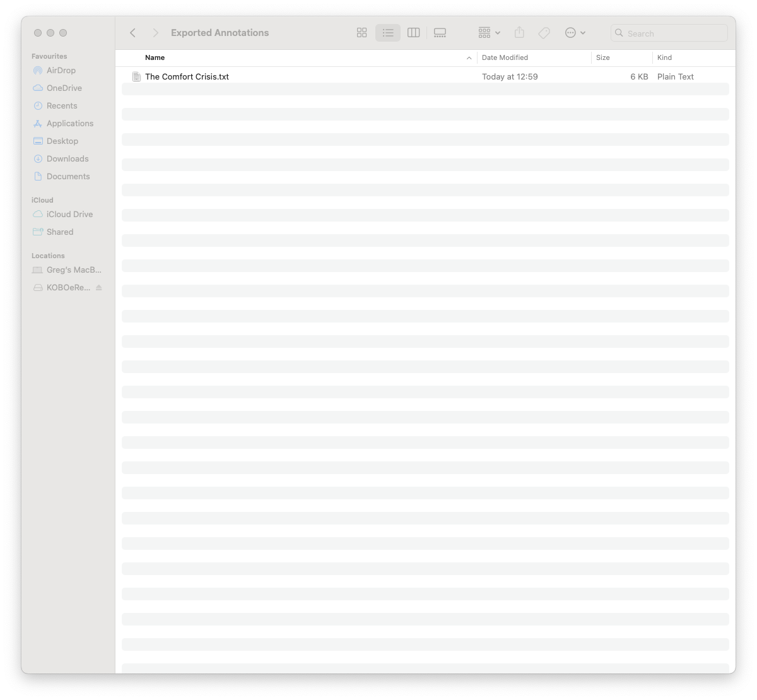Open Downloads in the sidebar
757x700 pixels.
pos(67,159)
